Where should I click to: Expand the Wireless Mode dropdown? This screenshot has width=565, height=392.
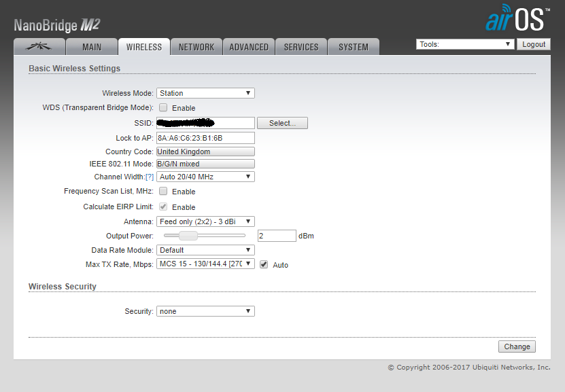pyautogui.click(x=205, y=93)
